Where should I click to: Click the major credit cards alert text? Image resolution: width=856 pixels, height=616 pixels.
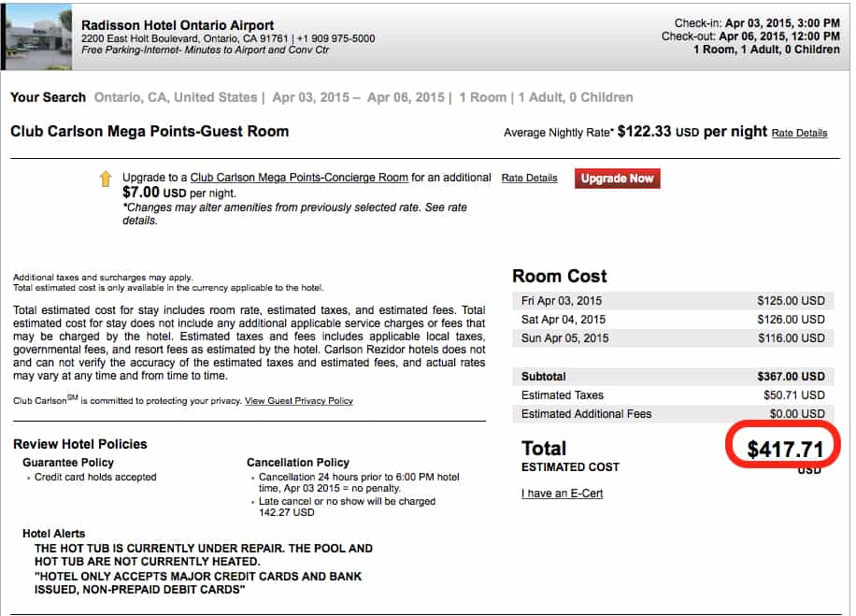click(x=197, y=582)
